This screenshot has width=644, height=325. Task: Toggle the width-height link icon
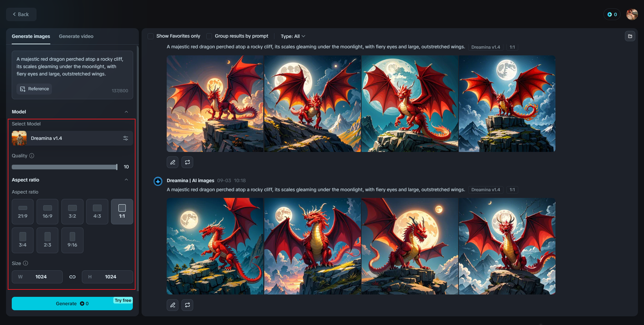pos(72,277)
